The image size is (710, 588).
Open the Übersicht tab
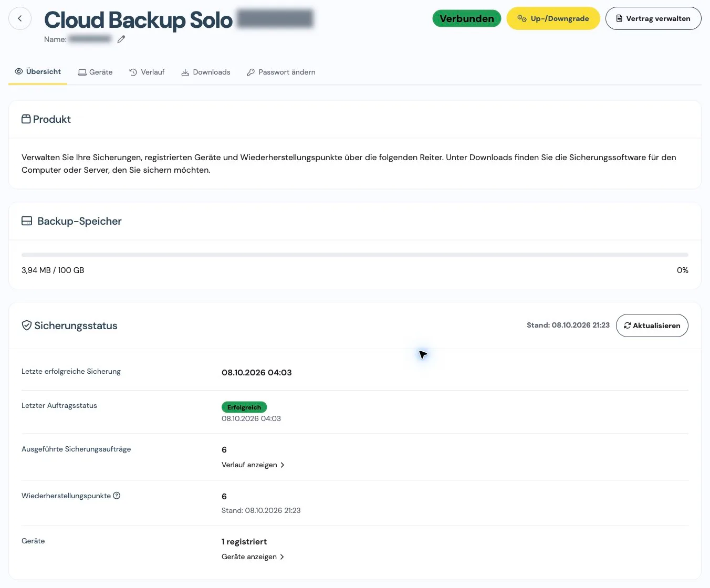(38, 72)
